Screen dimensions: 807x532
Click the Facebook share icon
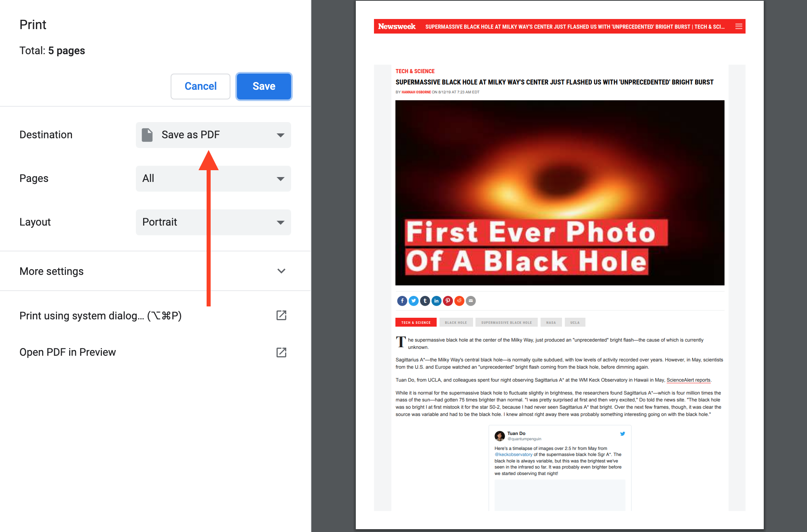(402, 301)
